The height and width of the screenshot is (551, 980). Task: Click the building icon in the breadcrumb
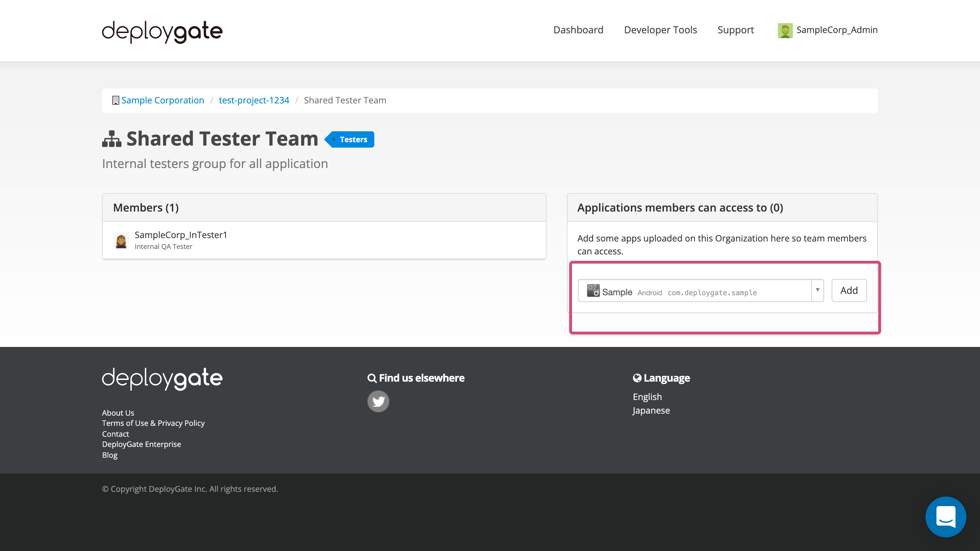coord(115,100)
